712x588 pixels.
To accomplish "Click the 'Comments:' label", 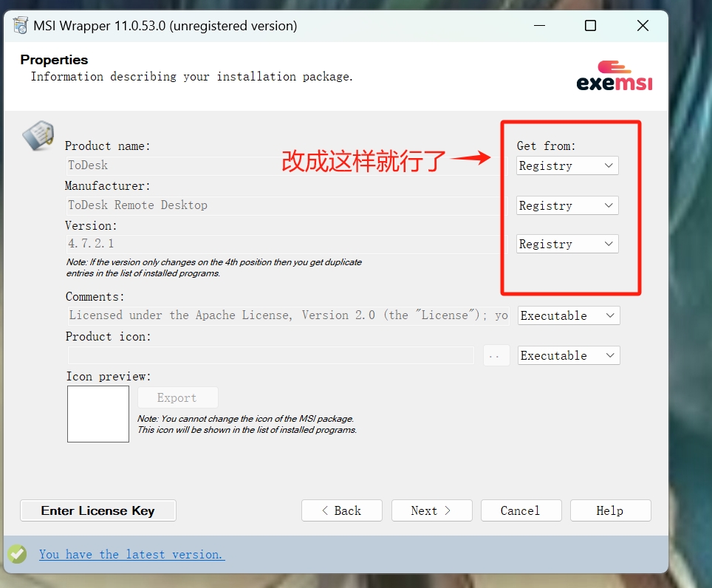I will 95,296.
